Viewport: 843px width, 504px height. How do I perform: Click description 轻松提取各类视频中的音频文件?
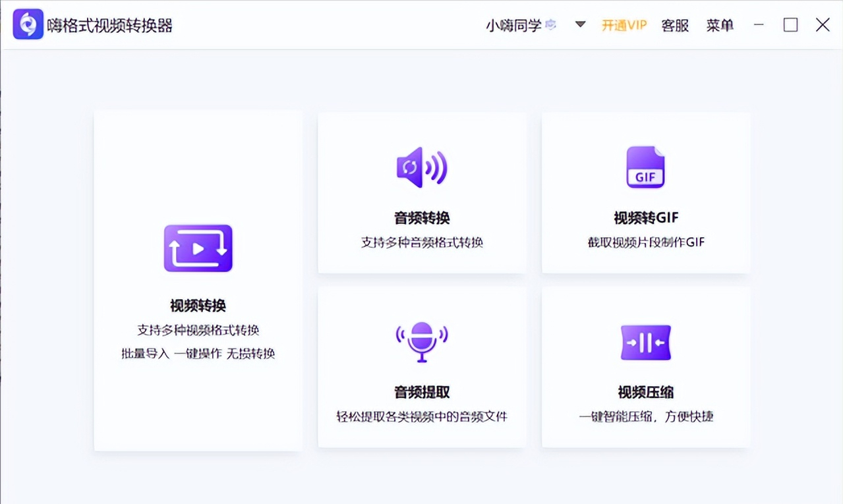click(x=422, y=416)
